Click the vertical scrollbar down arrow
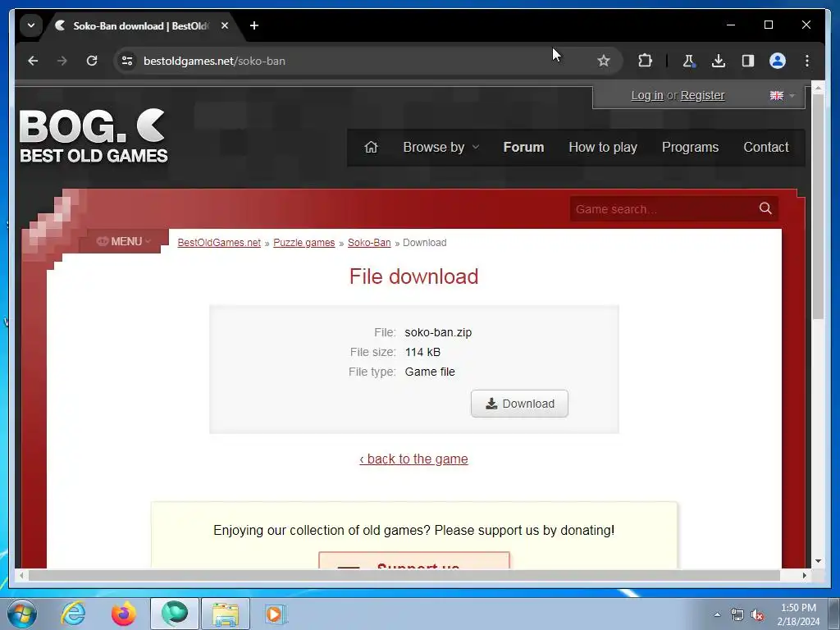This screenshot has height=630, width=840. pos(818,561)
